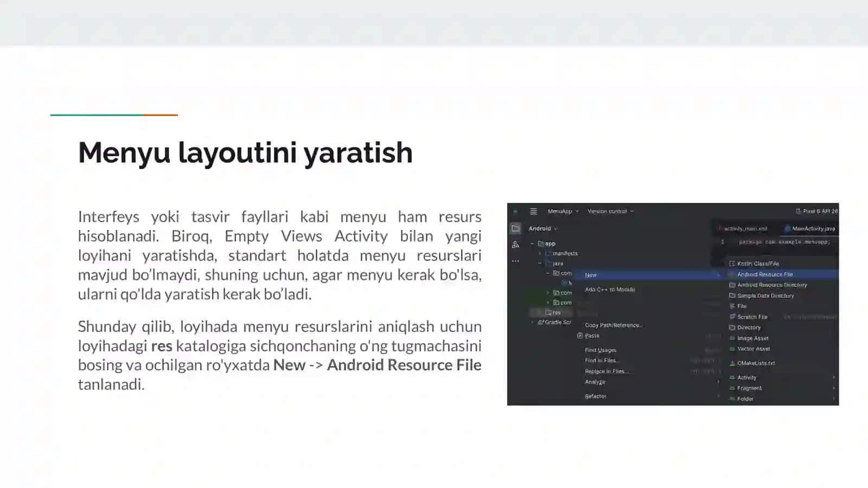
Task: Select Sample Data Directory entry
Action: pos(765,296)
